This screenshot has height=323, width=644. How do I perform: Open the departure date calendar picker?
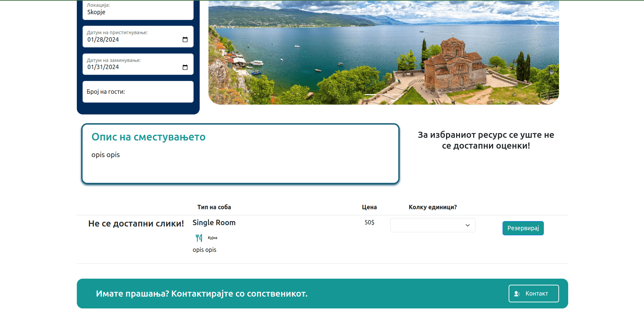[185, 67]
